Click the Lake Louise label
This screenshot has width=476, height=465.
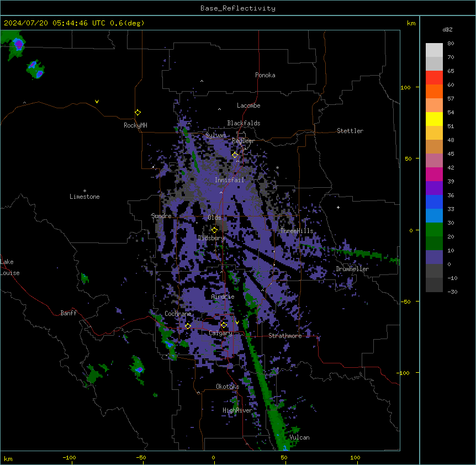10,267
